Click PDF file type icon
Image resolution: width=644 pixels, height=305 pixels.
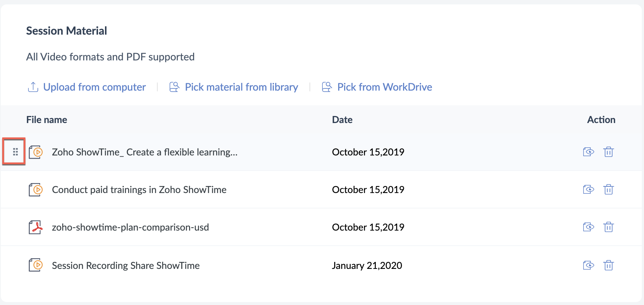(36, 227)
